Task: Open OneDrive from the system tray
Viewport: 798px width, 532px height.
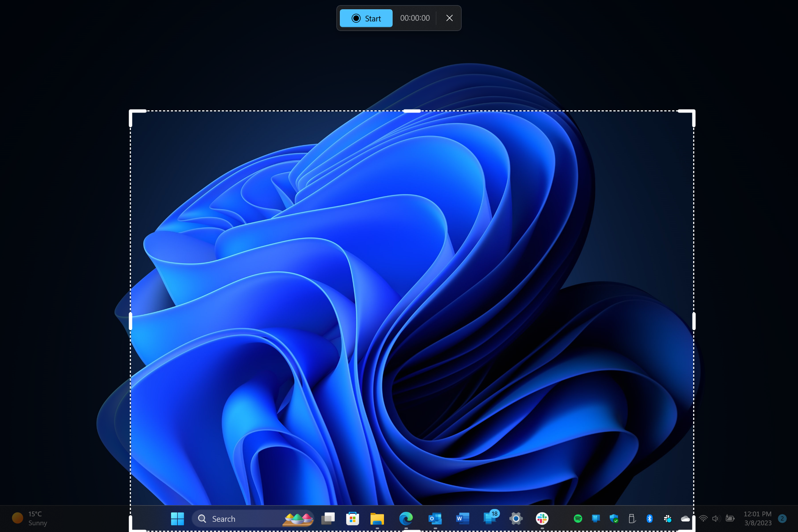Action: click(x=685, y=519)
